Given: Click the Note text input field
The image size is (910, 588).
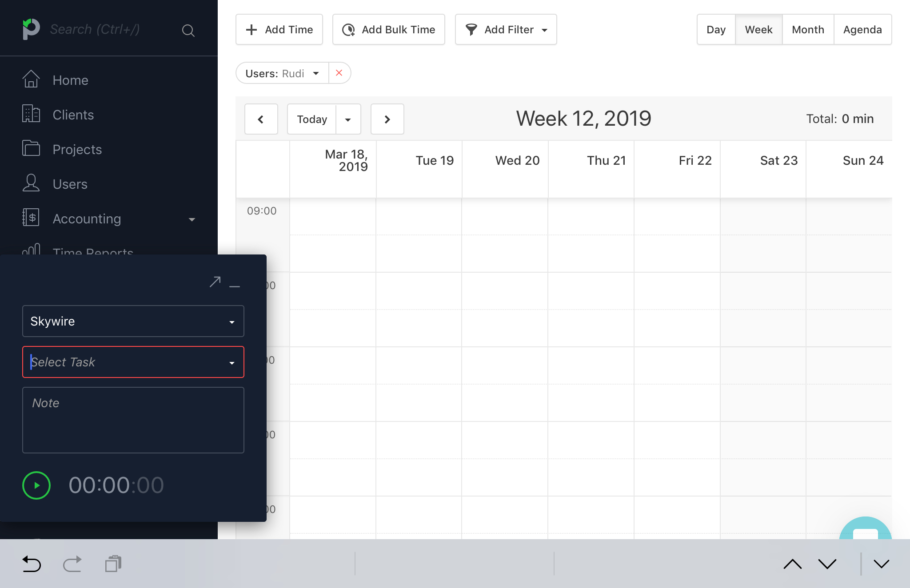Looking at the screenshot, I should [x=133, y=417].
